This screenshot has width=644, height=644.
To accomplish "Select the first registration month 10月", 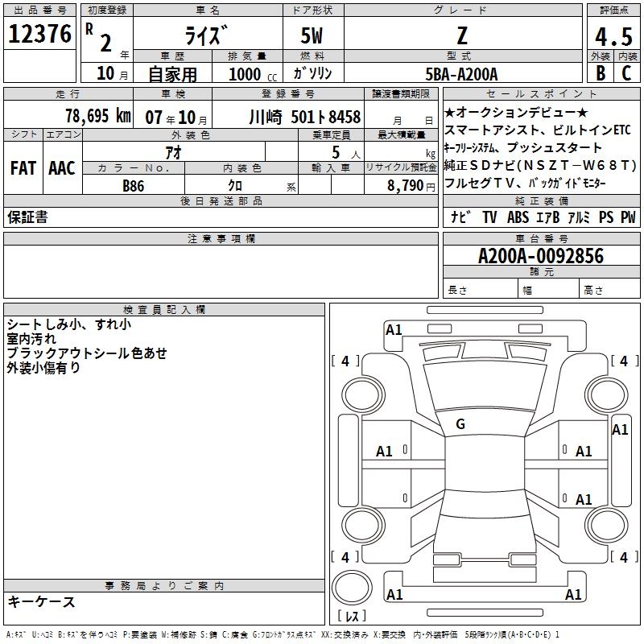I will coord(112,73).
